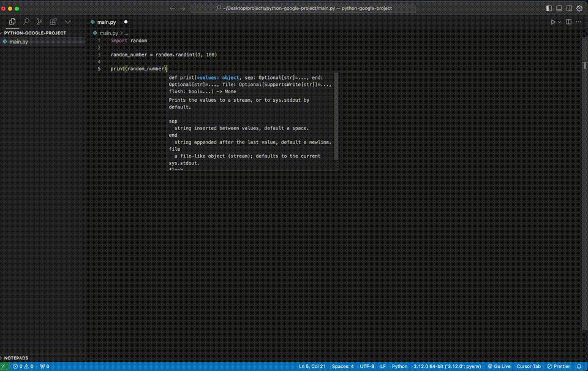This screenshot has height=371, width=588.
Task: Open the settings gear in title bar
Action: point(579,9)
